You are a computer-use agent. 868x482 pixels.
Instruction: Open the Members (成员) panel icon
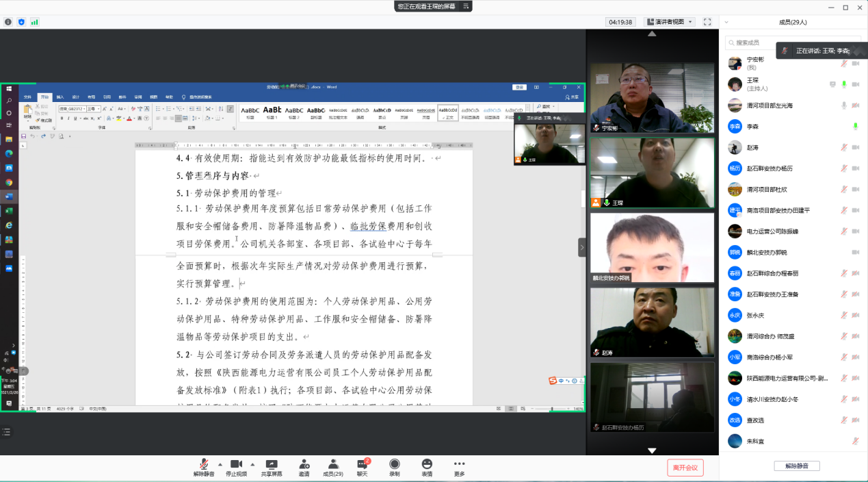(x=333, y=465)
